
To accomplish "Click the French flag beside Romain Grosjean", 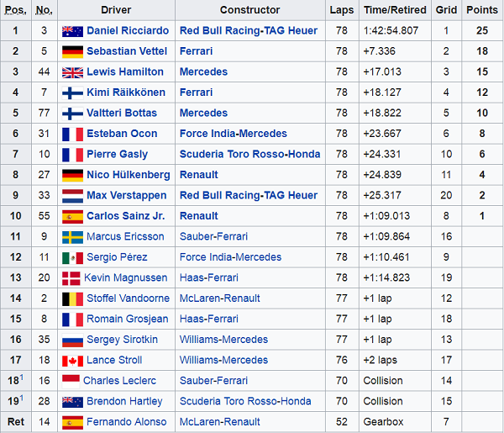I will tap(72, 319).
